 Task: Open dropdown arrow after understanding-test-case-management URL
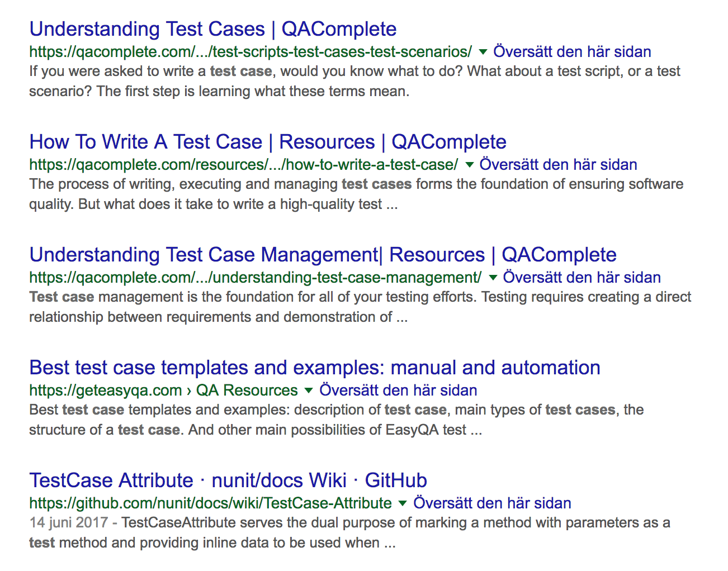click(x=493, y=278)
